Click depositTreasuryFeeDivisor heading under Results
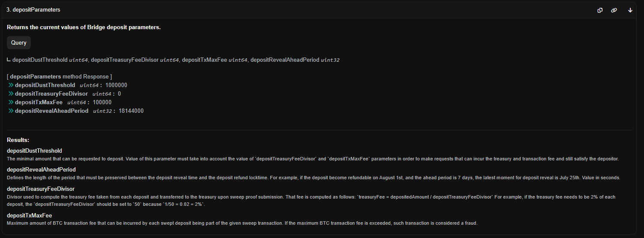The width and height of the screenshot is (644, 238). coord(41,189)
